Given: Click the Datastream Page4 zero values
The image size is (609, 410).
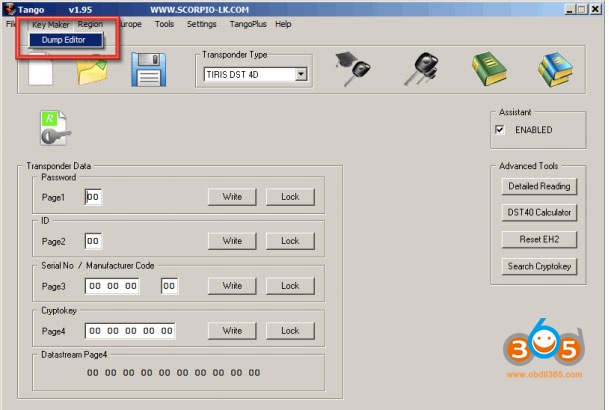Looking at the screenshot, I should pyautogui.click(x=174, y=373).
